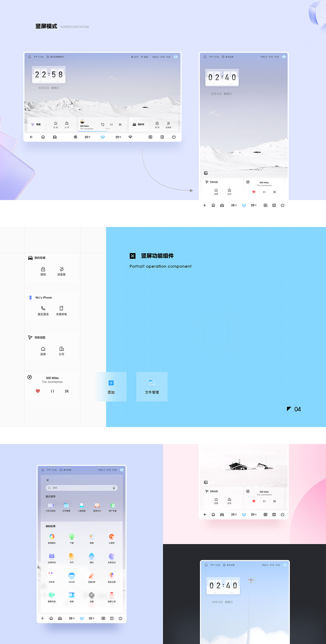The image size is (326, 644).
Task: Go back using arrow on landscape dock
Action: point(31,137)
